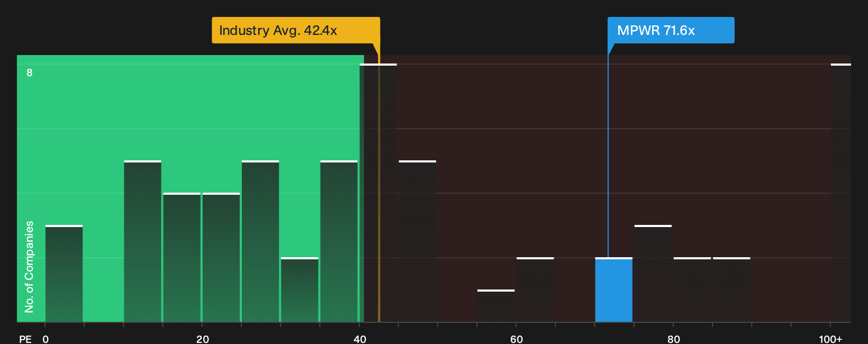Select the short bar for PE 30 to 35

click(300, 290)
